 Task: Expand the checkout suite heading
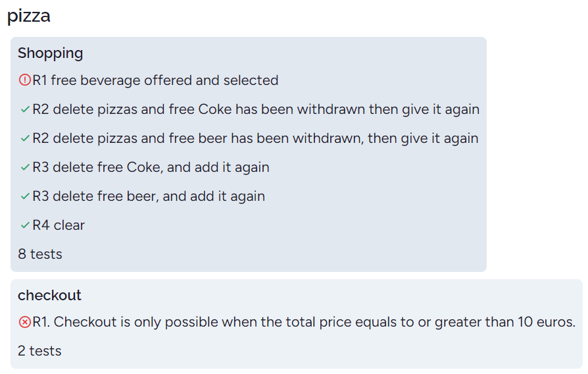pos(49,295)
